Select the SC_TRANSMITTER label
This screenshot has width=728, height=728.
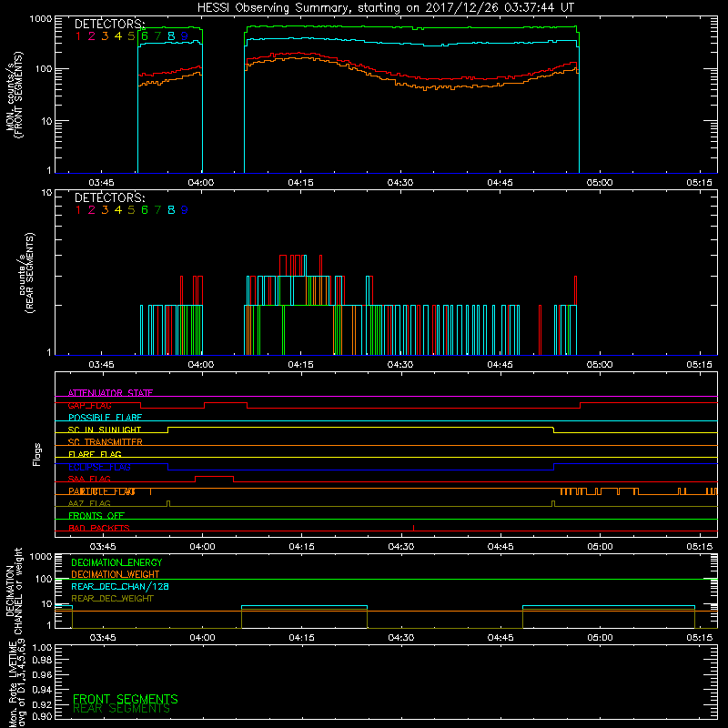[105, 442]
